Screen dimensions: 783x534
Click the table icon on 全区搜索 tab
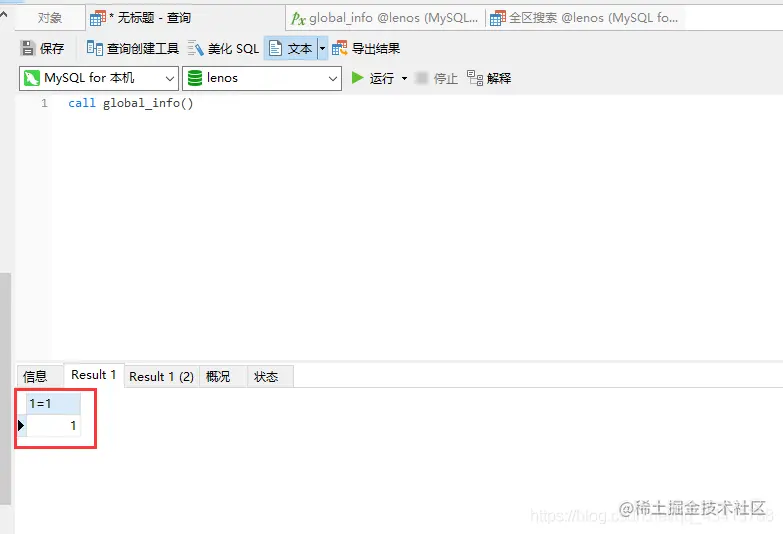[498, 18]
